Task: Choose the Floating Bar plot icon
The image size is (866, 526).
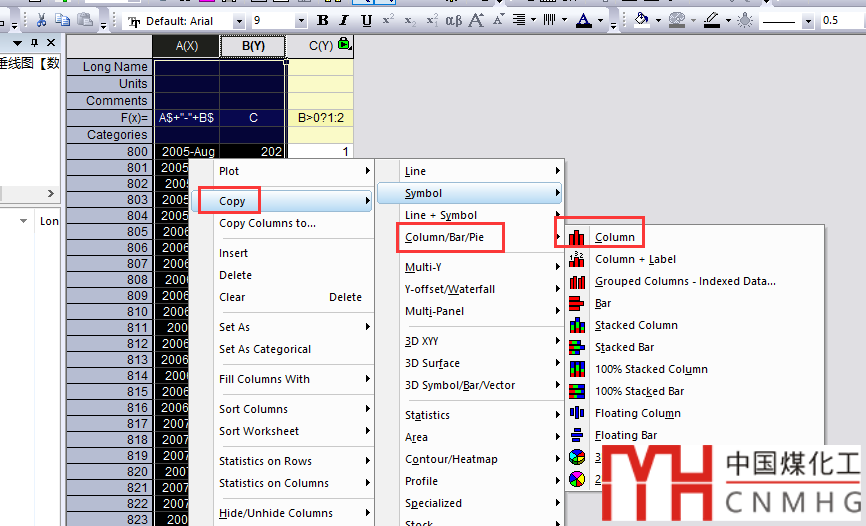Action: point(577,435)
